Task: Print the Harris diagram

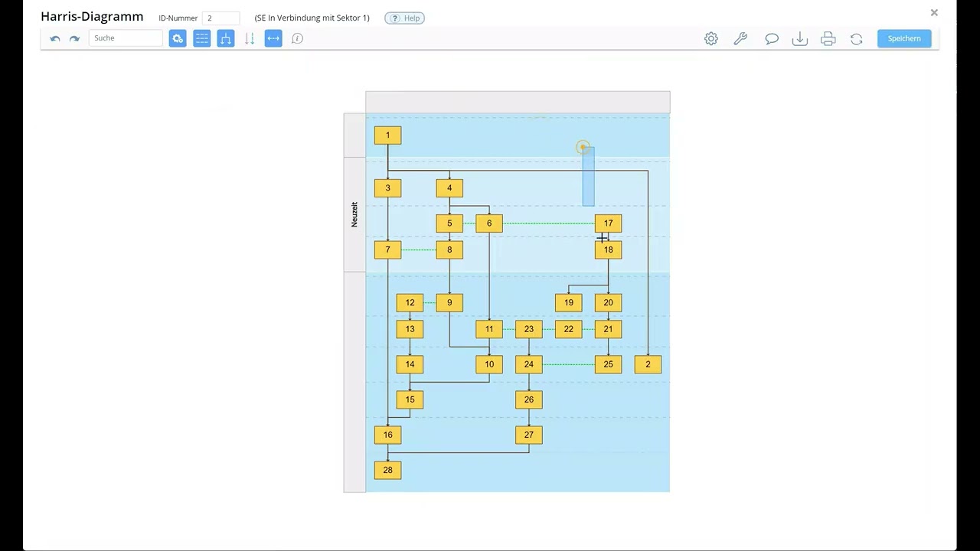Action: click(828, 38)
